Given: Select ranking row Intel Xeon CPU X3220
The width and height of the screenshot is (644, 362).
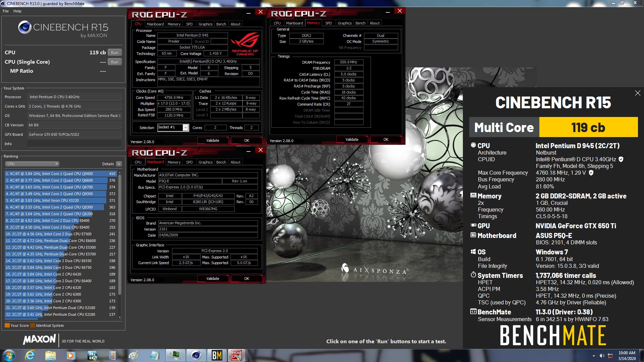Looking at the screenshot, I should (x=60, y=200).
